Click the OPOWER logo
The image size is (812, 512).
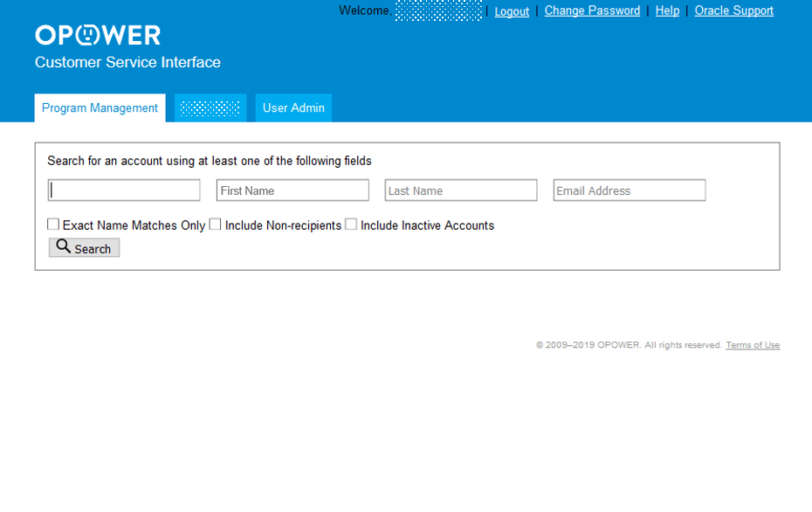pyautogui.click(x=97, y=35)
